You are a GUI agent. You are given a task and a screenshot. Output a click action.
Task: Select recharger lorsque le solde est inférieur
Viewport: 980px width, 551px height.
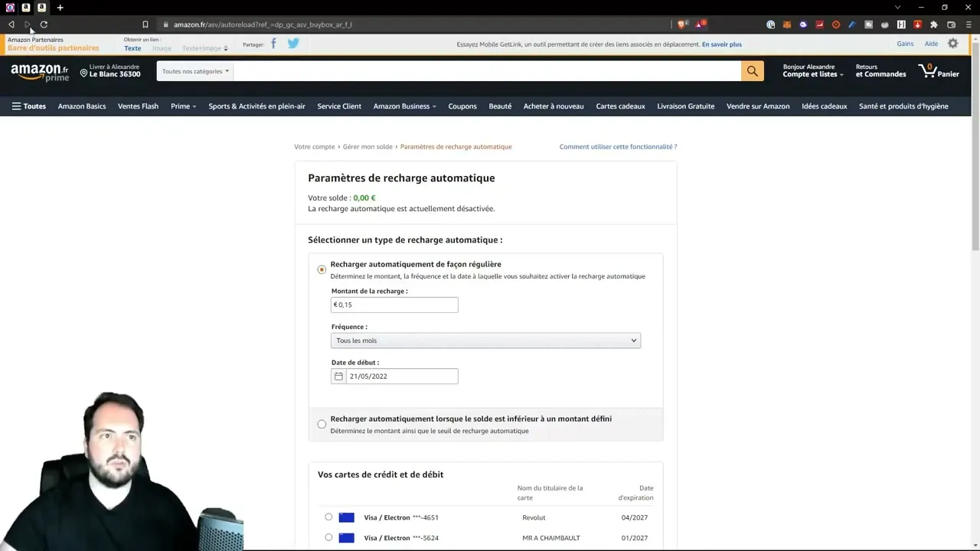point(321,423)
